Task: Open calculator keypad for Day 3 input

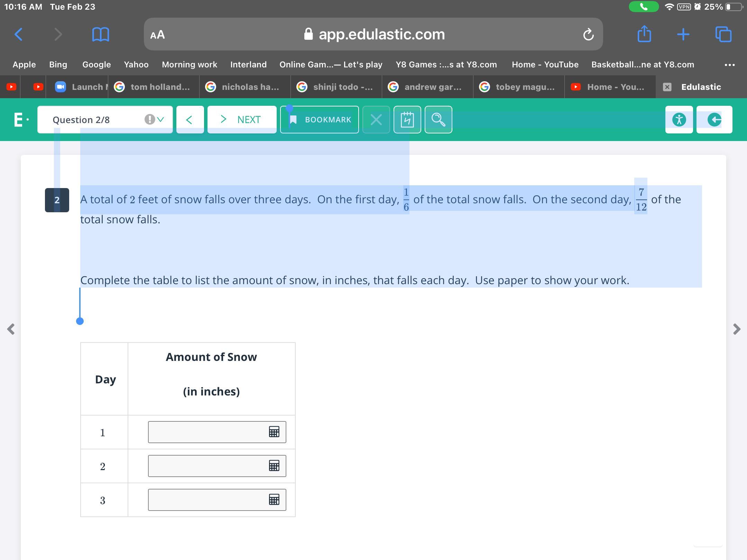Action: (x=274, y=500)
